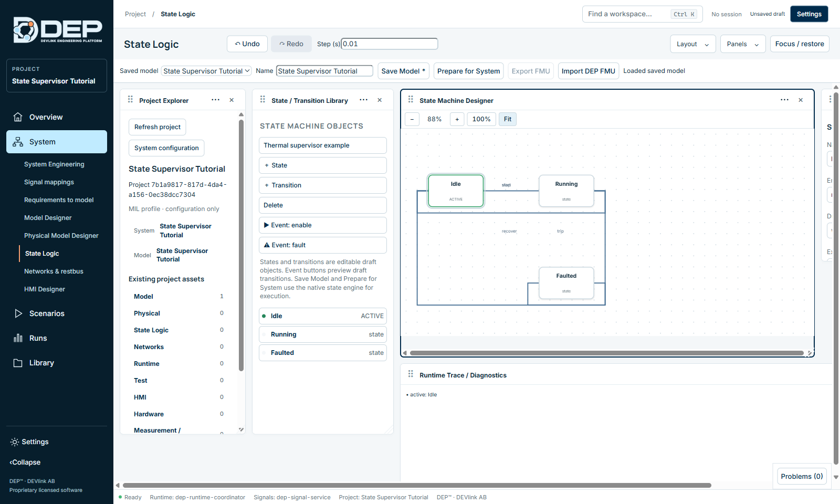
Task: Click Prepare for System
Action: point(468,71)
